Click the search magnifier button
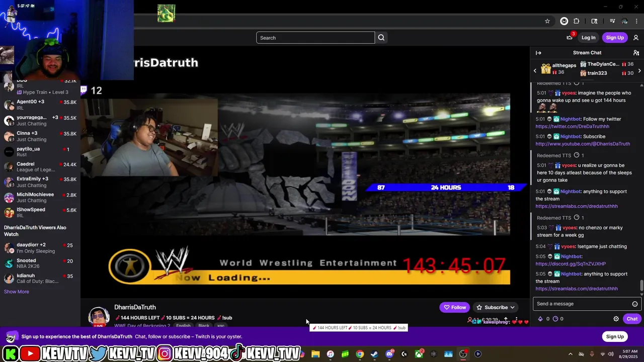 click(x=381, y=38)
